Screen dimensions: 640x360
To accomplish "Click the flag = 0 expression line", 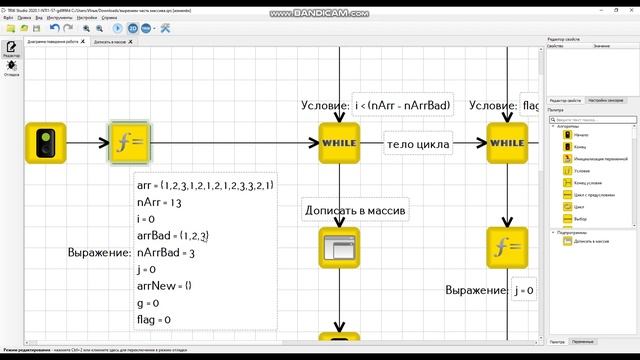I will [x=154, y=320].
